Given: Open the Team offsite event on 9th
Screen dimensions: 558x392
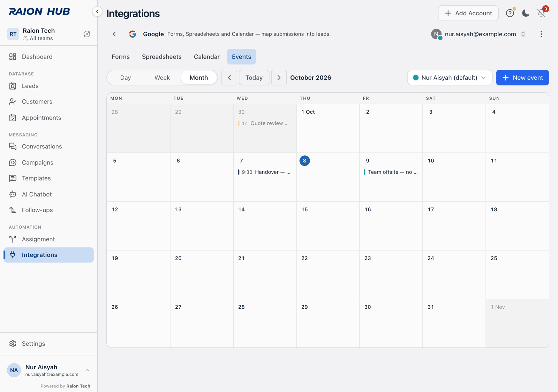Looking at the screenshot, I should tap(391, 172).
